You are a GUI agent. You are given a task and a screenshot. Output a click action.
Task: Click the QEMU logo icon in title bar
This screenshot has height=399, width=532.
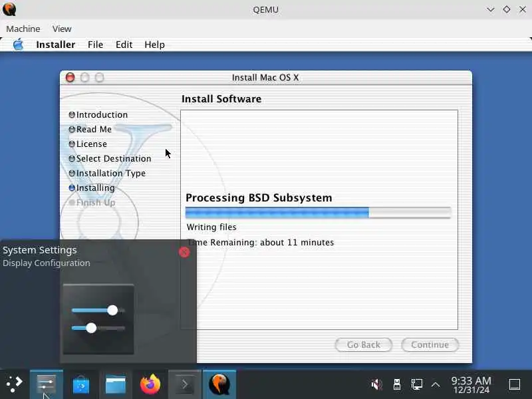(9, 9)
